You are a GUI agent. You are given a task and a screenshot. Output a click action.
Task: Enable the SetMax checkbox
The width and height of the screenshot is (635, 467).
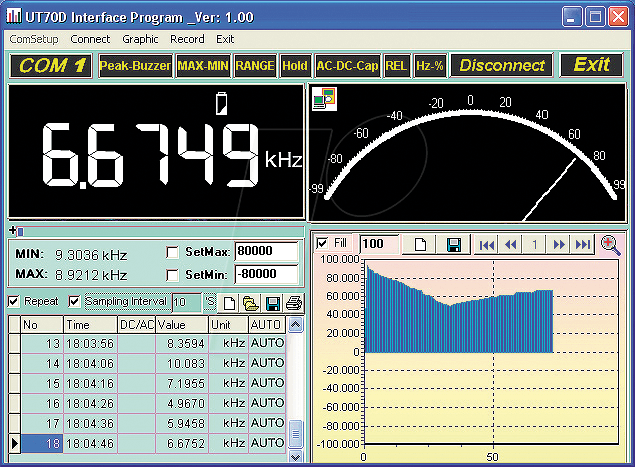[x=172, y=252]
